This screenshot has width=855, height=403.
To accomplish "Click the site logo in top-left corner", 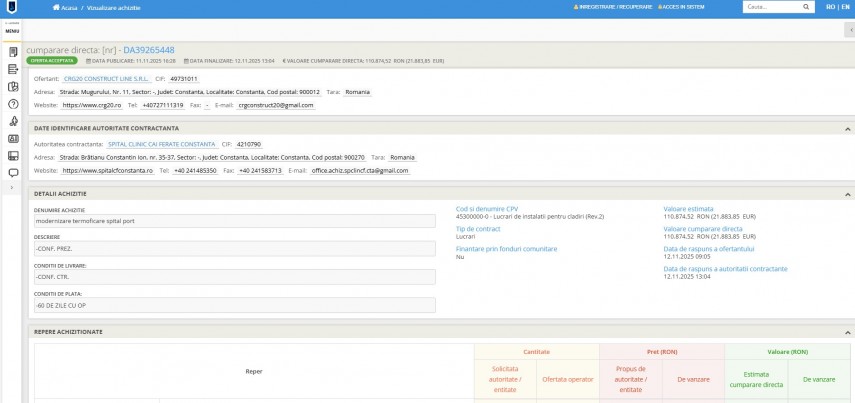I will pyautogui.click(x=12, y=8).
